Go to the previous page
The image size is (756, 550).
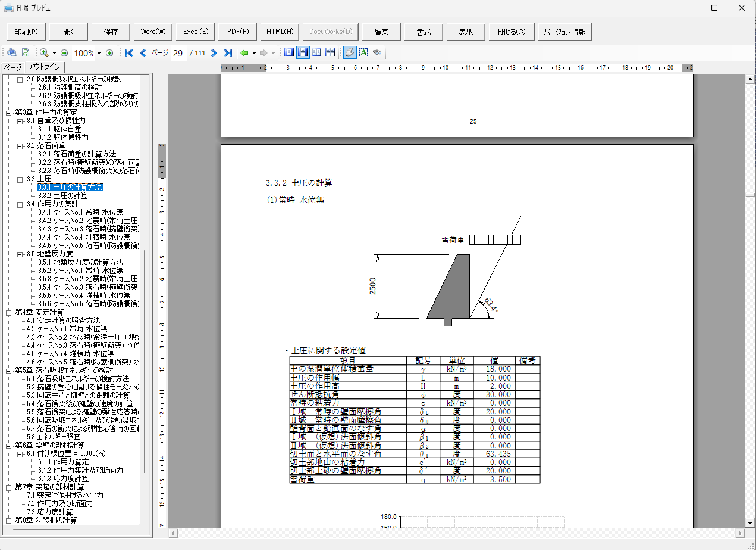[143, 53]
